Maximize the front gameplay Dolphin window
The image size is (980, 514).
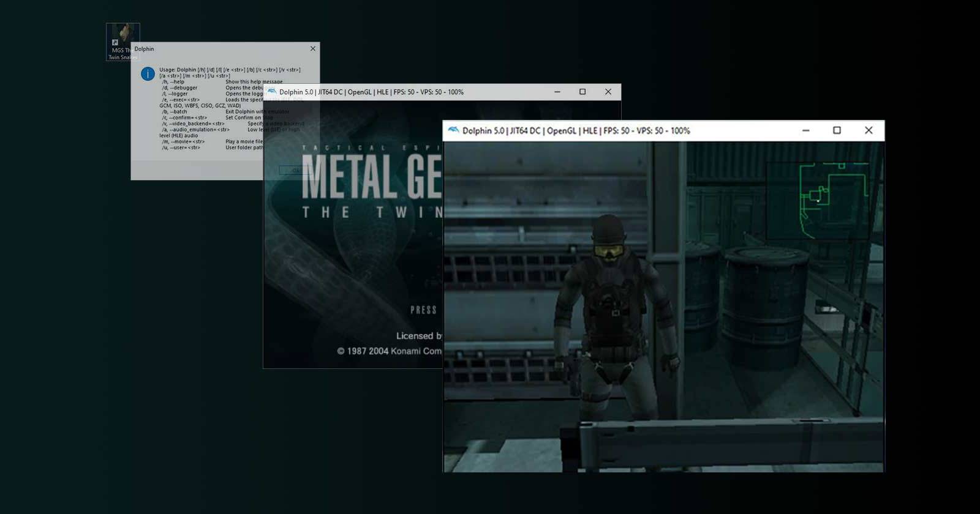pyautogui.click(x=837, y=130)
